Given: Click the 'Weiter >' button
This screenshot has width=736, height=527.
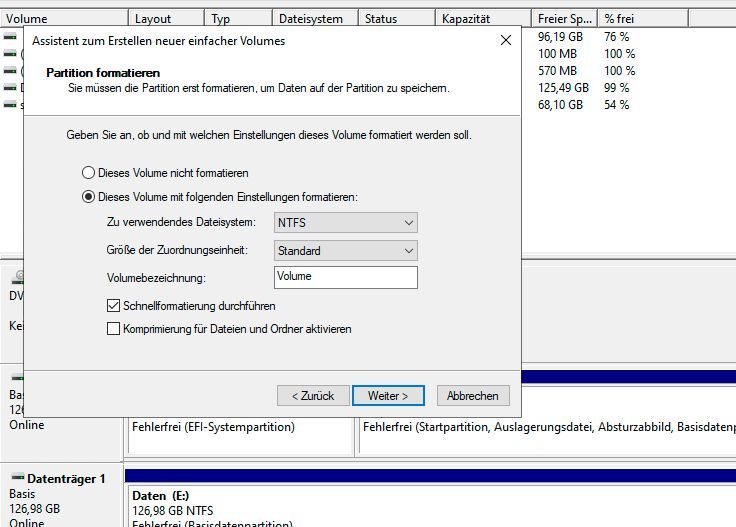Looking at the screenshot, I should pyautogui.click(x=388, y=396).
